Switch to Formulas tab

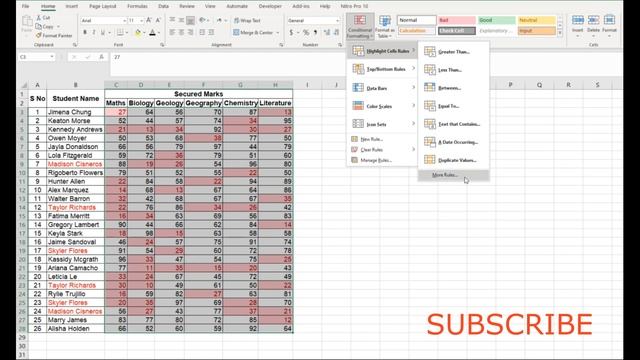(137, 7)
